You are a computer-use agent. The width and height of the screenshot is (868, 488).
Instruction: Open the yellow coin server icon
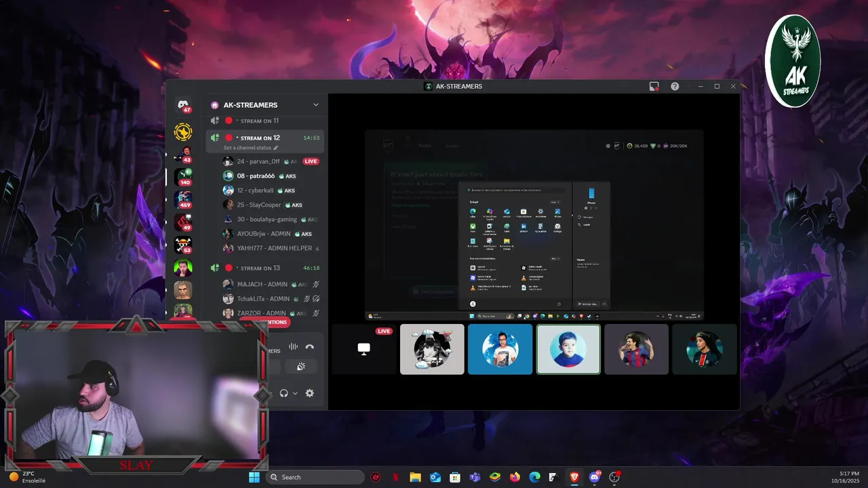coord(182,131)
